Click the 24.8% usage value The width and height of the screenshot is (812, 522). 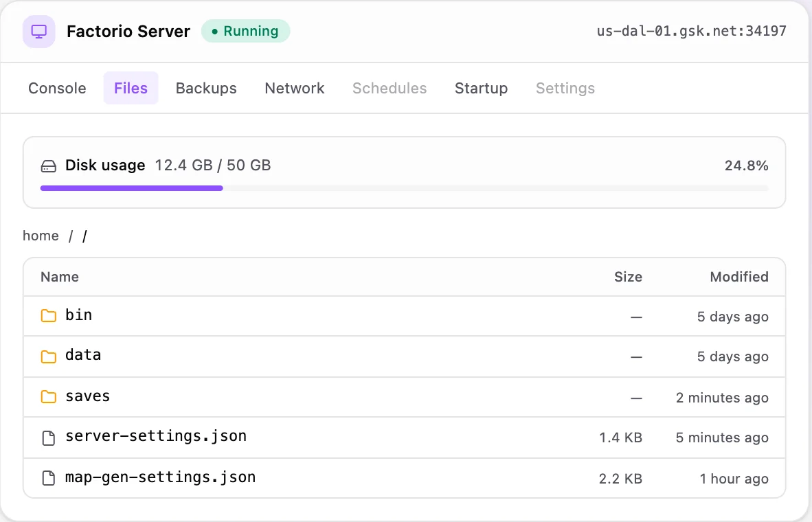pos(746,166)
